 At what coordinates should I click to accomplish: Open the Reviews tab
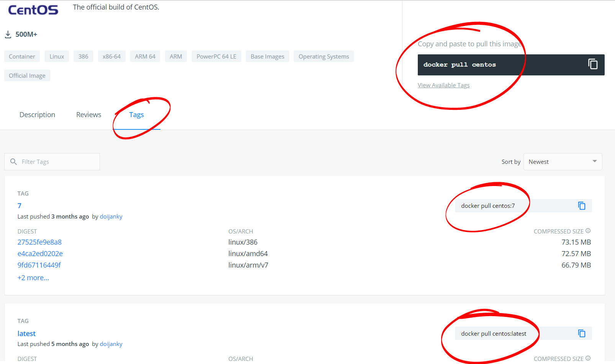(88, 115)
